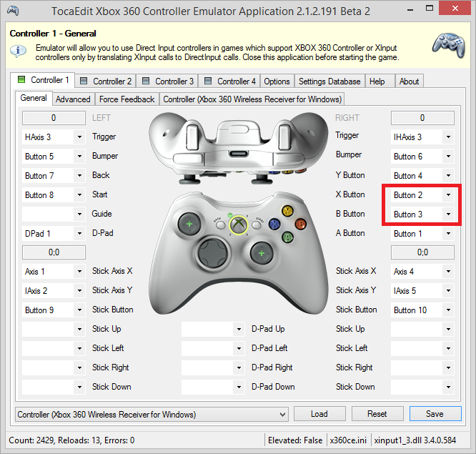Open the Controller 3 tab

click(x=167, y=82)
